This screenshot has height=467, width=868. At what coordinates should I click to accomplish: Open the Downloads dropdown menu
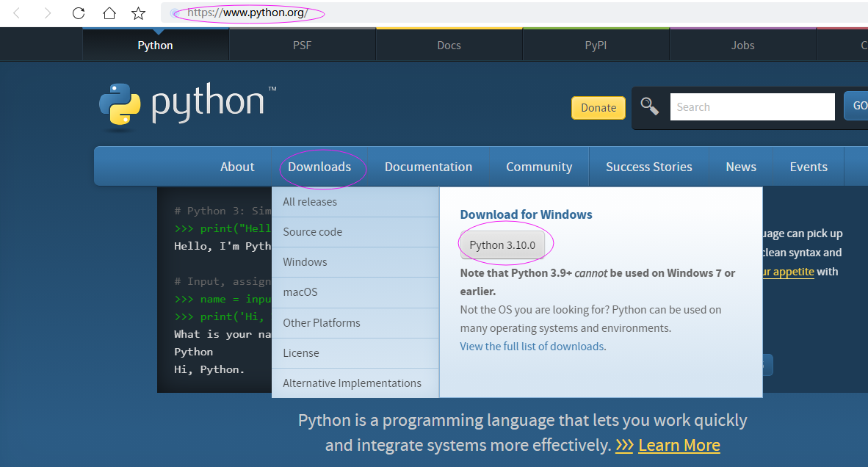(319, 167)
